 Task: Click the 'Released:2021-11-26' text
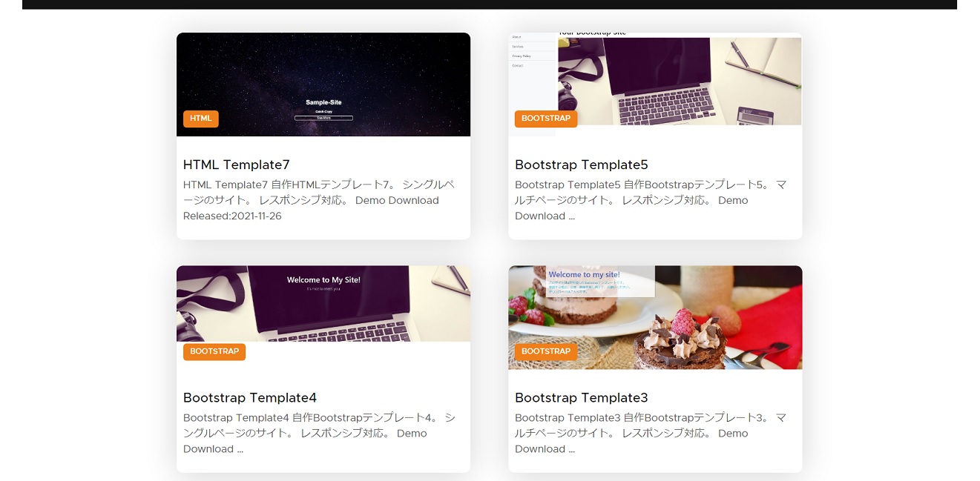pos(232,216)
